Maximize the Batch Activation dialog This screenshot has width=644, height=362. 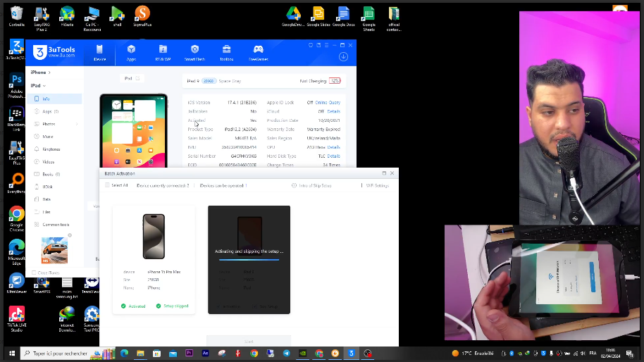pos(384,173)
